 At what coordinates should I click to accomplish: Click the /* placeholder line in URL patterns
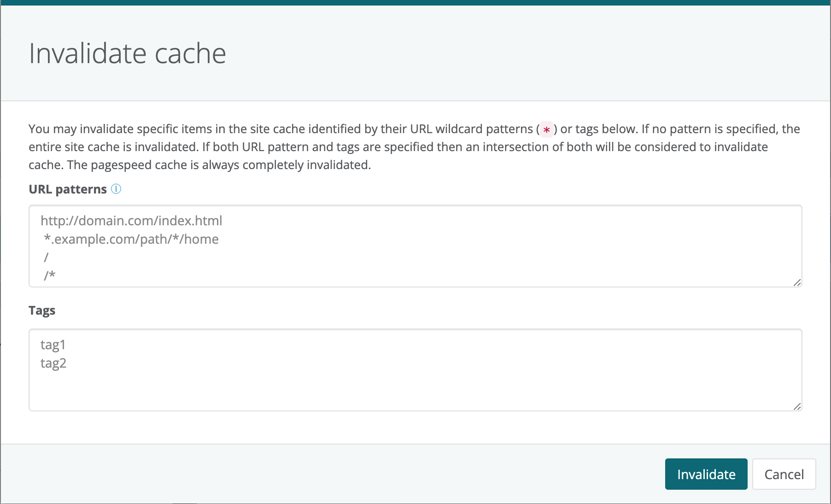(50, 275)
